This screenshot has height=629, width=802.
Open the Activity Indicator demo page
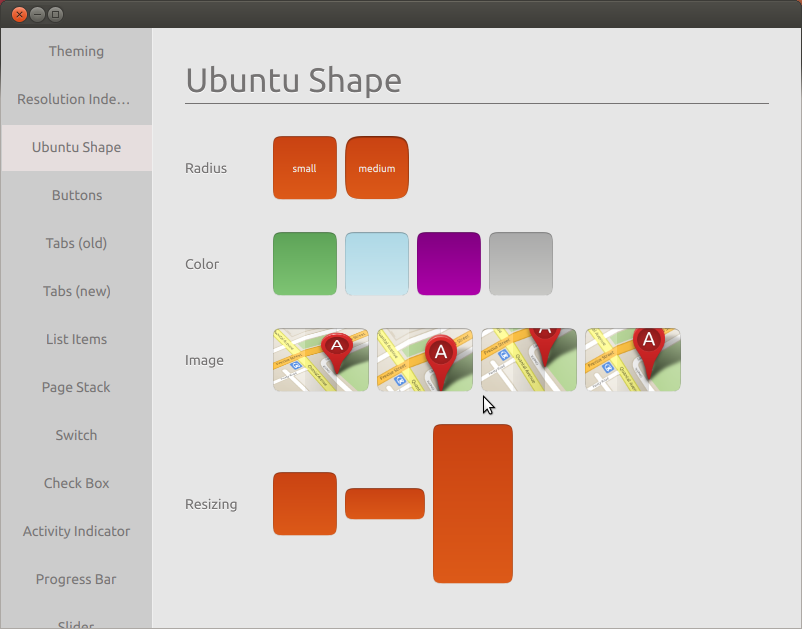tap(76, 531)
